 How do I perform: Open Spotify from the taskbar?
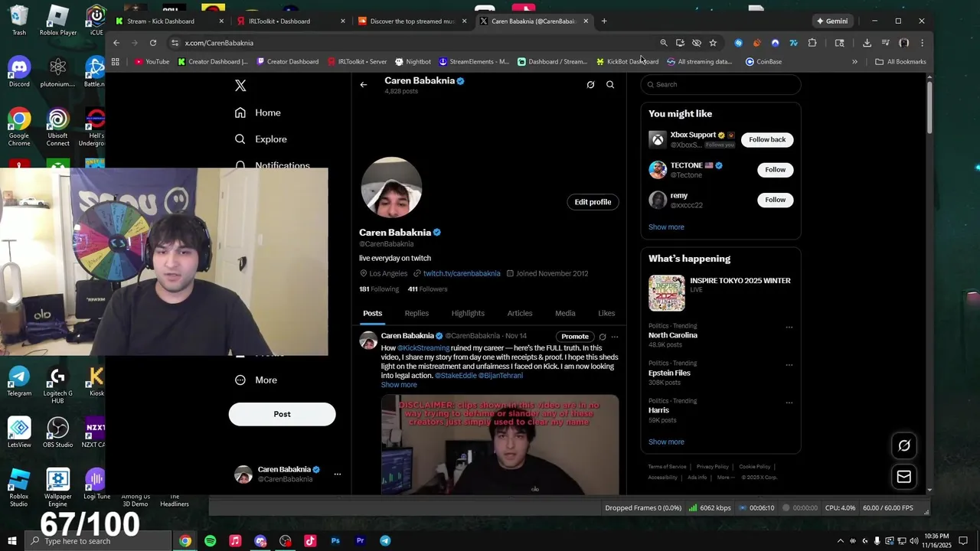pos(210,541)
